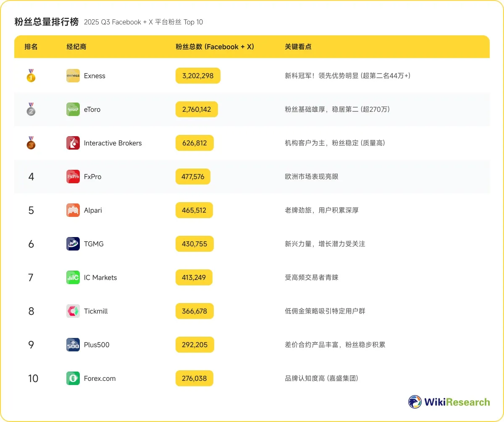Image resolution: width=504 pixels, height=422 pixels.
Task: Click the Exness broker name
Action: pos(94,76)
